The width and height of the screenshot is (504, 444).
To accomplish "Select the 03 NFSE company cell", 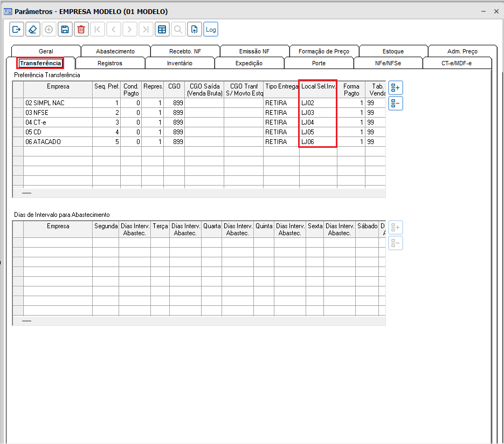I will click(58, 113).
